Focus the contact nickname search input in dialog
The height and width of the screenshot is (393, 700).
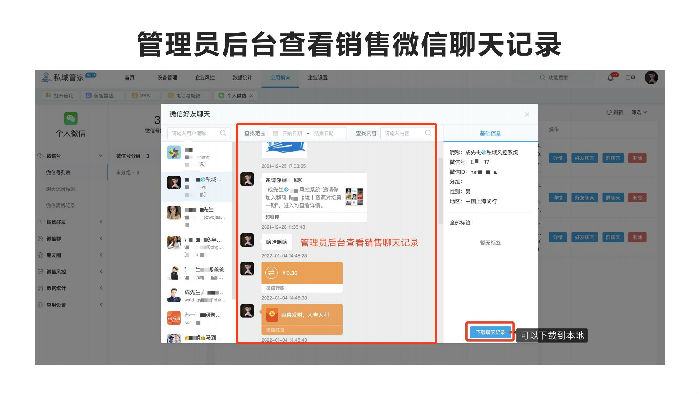(198, 133)
